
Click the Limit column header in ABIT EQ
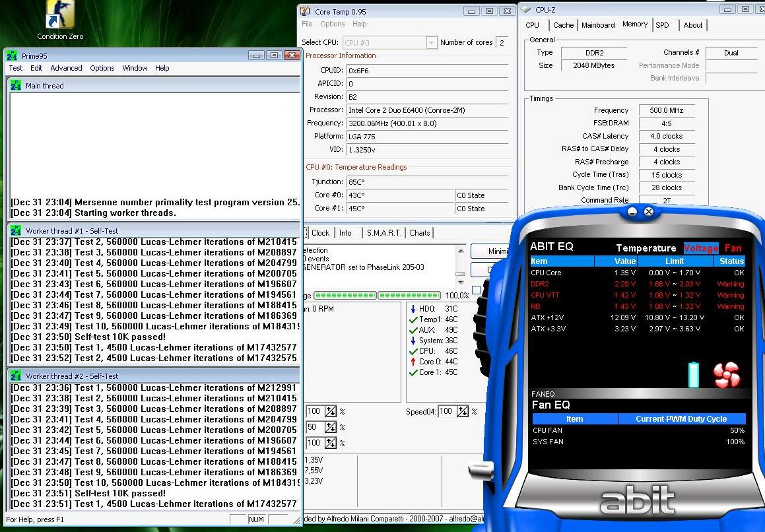675,261
